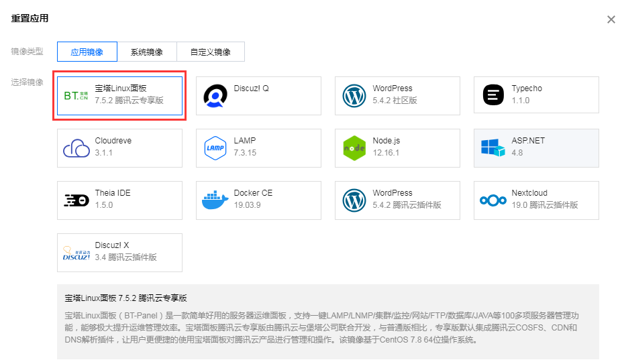Select the 5.4.2 社区版 version label
The width and height of the screenshot is (620, 364).
(395, 101)
